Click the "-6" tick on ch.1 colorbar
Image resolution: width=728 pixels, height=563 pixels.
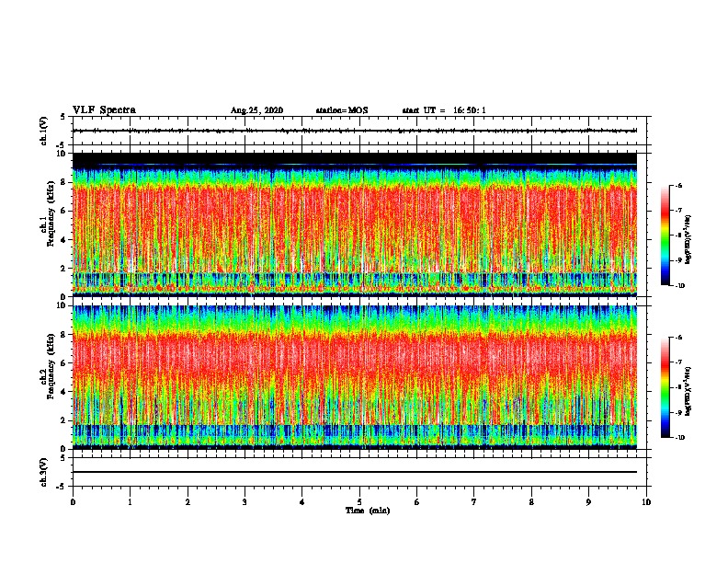coord(678,185)
